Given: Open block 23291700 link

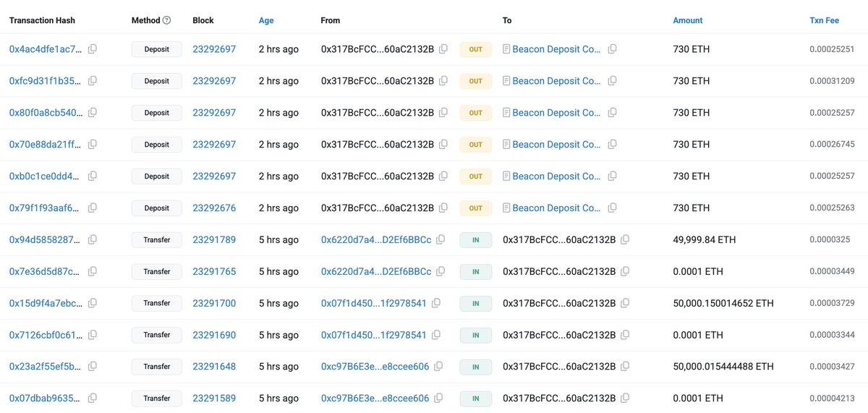Looking at the screenshot, I should coord(214,303).
